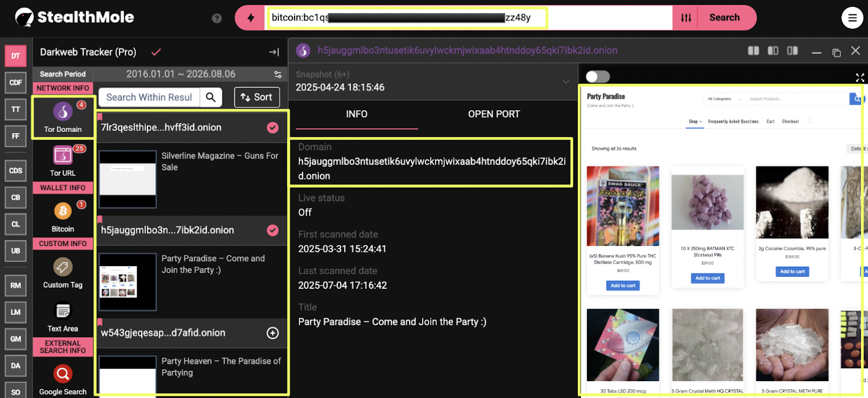Click the Party Heaven result title

pos(221,367)
